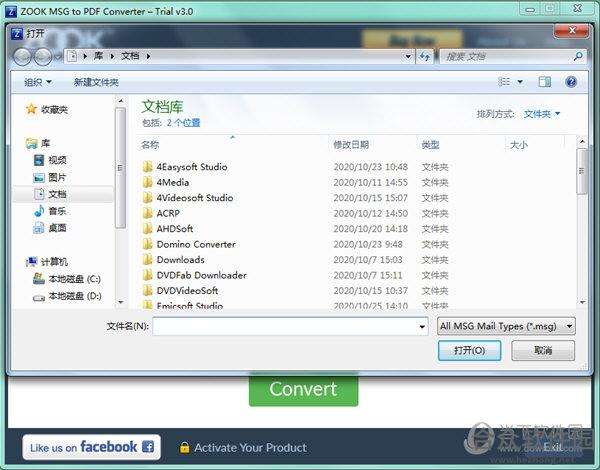
Task: Sort by the 名称 column header
Action: [x=150, y=145]
